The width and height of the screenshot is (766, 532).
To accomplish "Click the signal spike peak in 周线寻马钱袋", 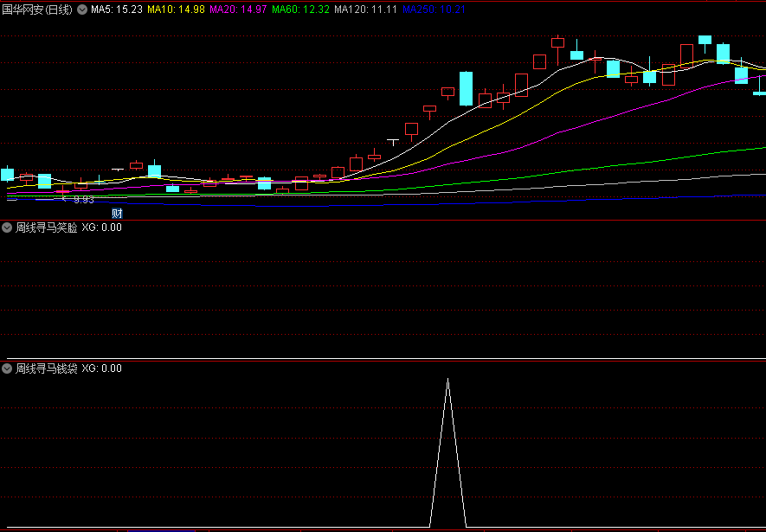I will click(448, 379).
